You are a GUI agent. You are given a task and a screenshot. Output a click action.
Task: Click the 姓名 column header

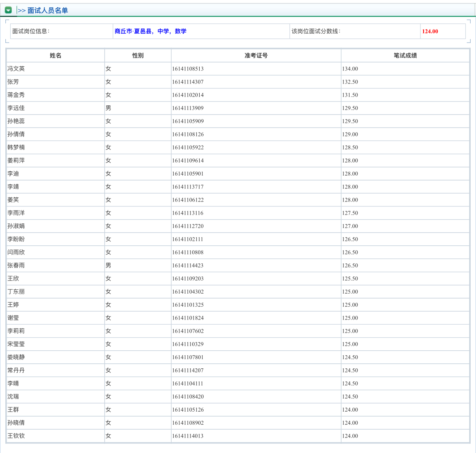[x=56, y=56]
